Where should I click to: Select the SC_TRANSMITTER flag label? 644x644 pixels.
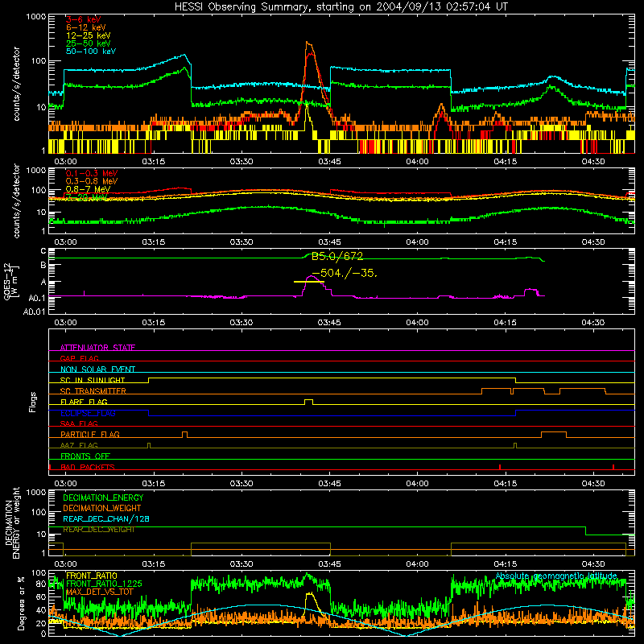click(93, 391)
